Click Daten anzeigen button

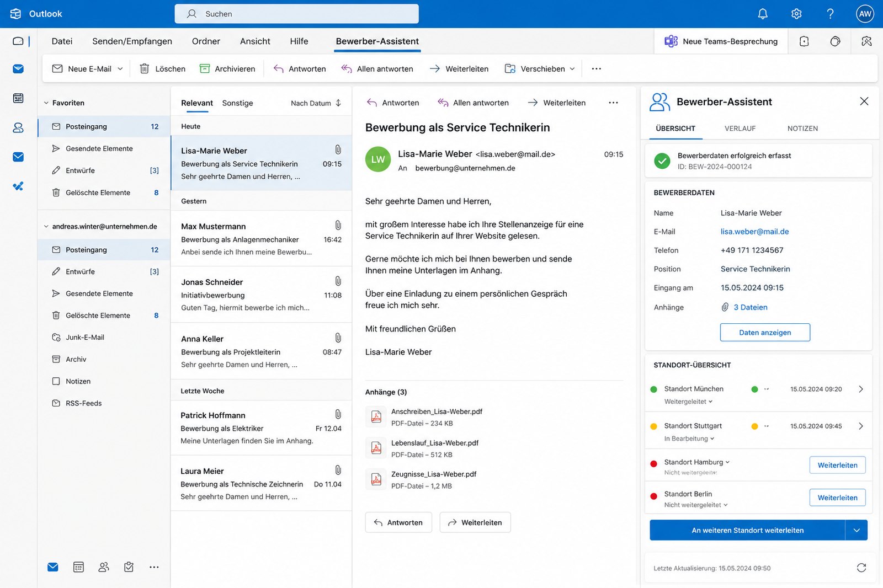(x=765, y=333)
